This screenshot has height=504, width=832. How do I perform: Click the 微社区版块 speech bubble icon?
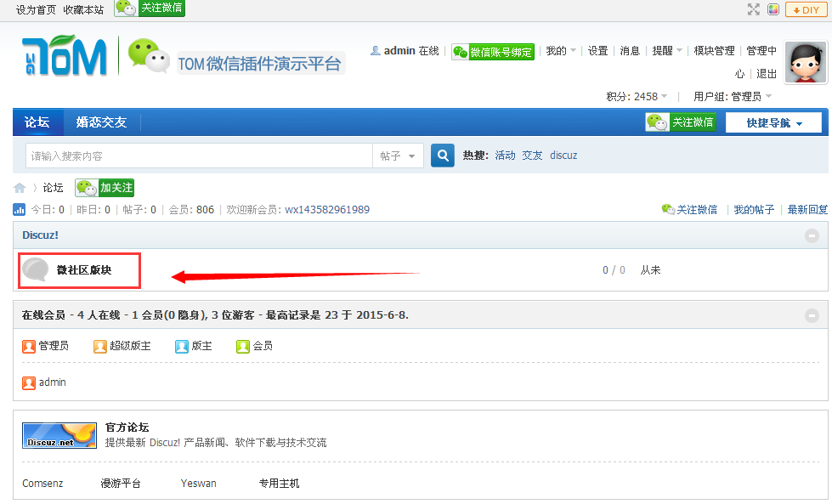[x=36, y=269]
